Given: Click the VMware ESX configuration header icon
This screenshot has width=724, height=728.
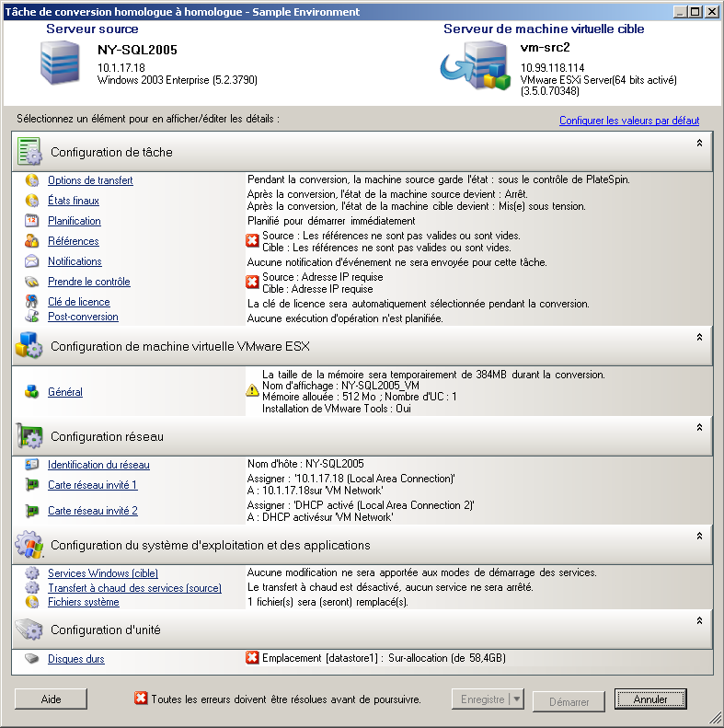Looking at the screenshot, I should pyautogui.click(x=29, y=345).
